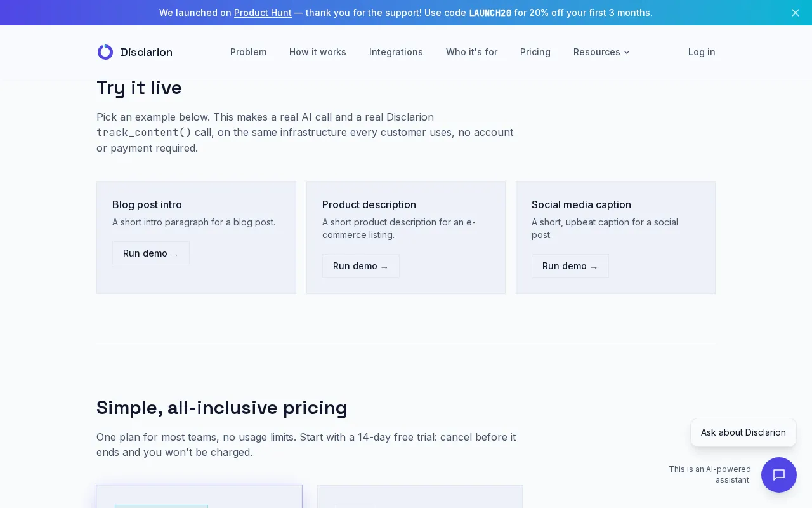
Task: Run demo for Product description
Action: pos(361,266)
